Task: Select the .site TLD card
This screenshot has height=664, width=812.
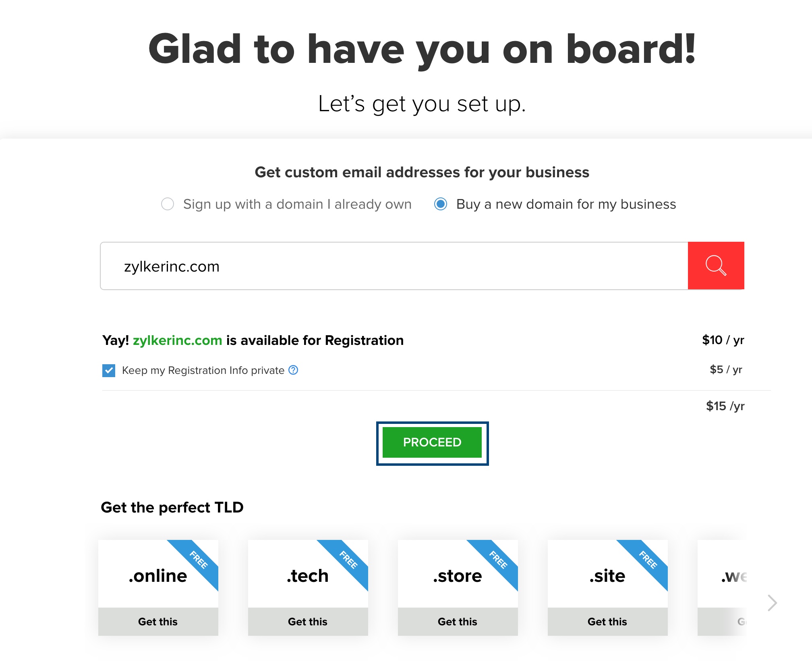Action: (607, 576)
